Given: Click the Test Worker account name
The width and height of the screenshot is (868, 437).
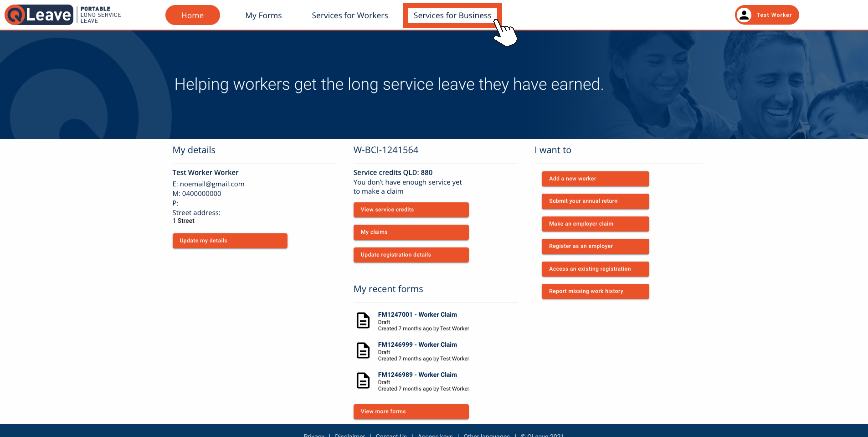Looking at the screenshot, I should [x=774, y=15].
